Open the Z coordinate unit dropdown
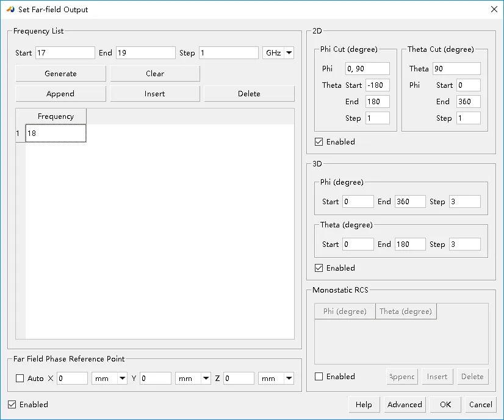Viewport: 504px width, 420px height. pyautogui.click(x=276, y=379)
